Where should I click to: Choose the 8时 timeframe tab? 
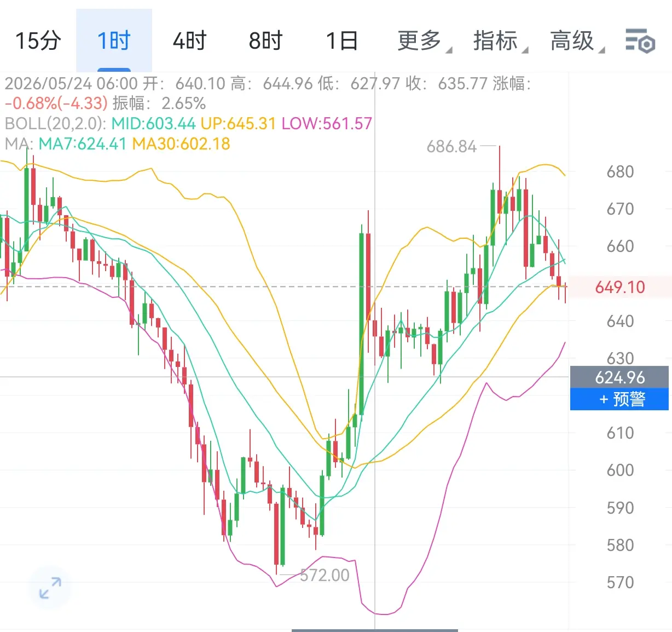tap(265, 41)
